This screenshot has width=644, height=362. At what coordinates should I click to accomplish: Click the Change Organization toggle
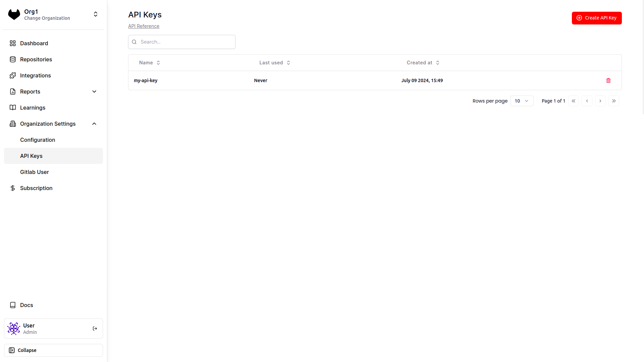pos(96,15)
